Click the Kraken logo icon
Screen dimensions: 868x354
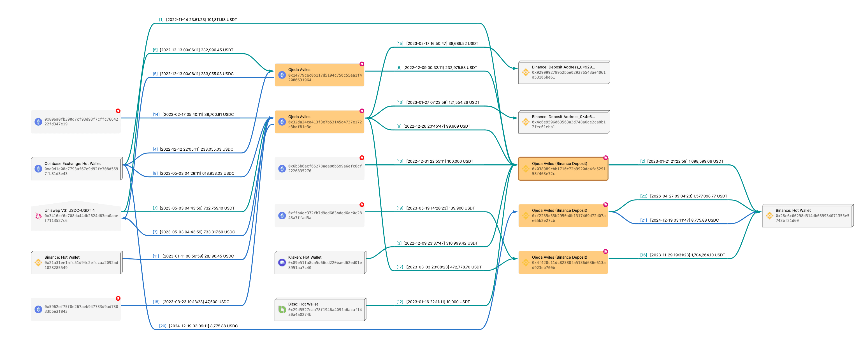click(282, 263)
